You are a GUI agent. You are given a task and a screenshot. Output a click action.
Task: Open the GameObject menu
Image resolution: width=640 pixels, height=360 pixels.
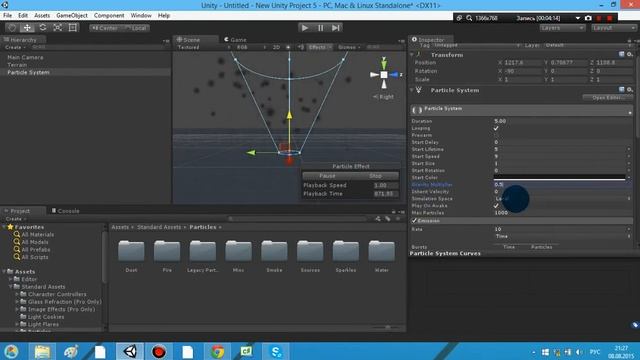pos(72,16)
